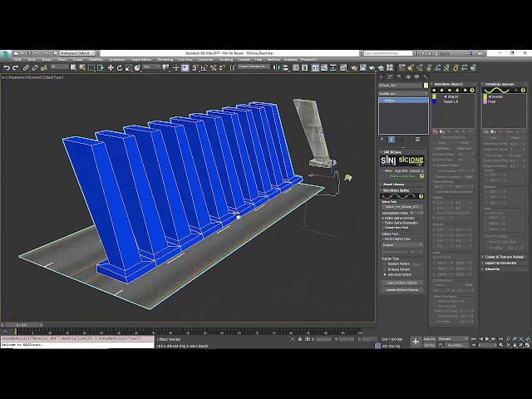Open the Tools menu
Screen dimensions: 532x399
coord(32,59)
